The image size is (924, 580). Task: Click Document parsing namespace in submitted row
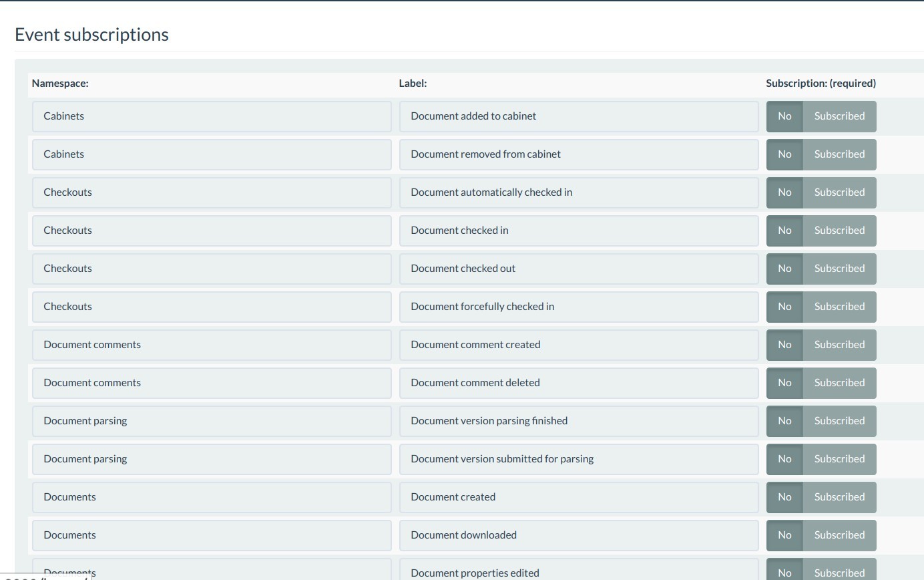coord(212,459)
